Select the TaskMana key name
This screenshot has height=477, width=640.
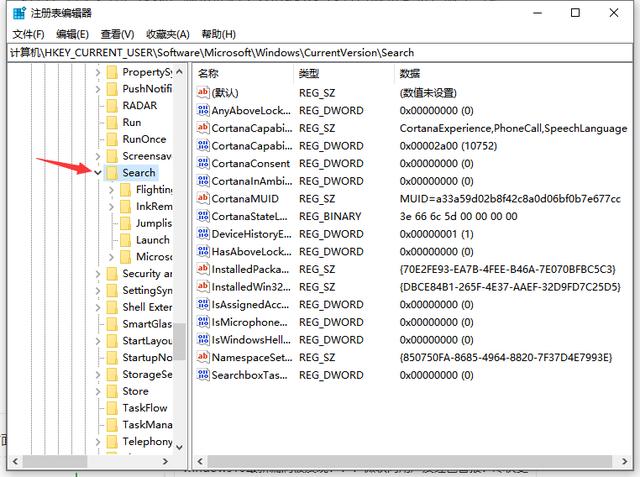(x=147, y=425)
